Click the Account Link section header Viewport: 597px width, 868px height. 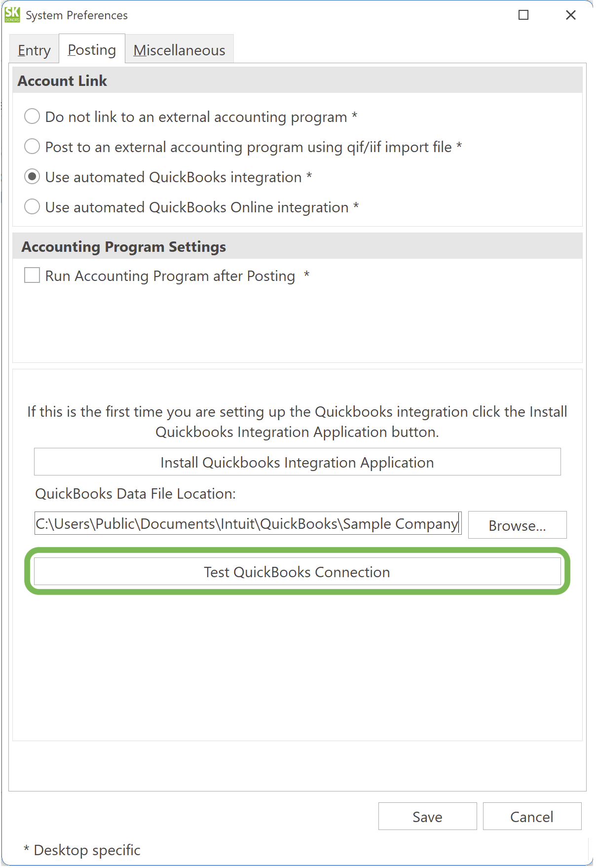click(62, 80)
